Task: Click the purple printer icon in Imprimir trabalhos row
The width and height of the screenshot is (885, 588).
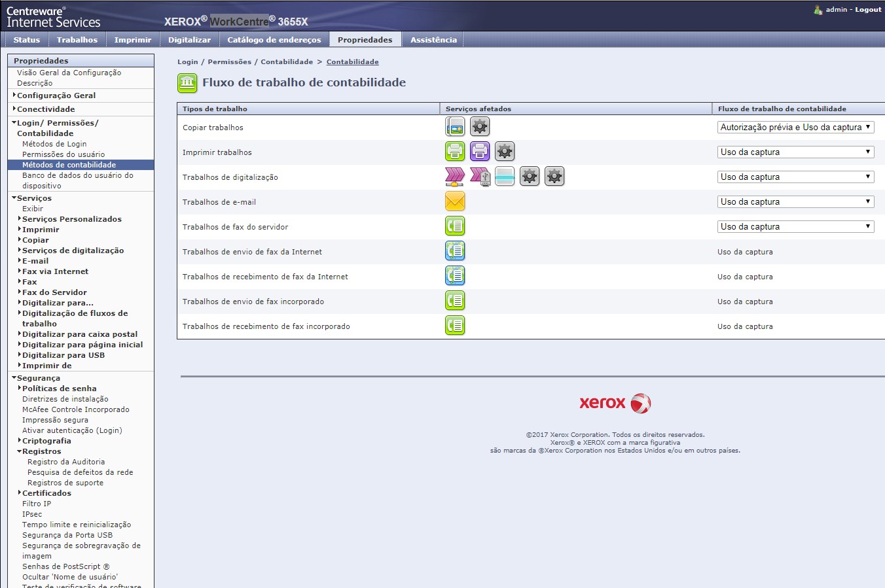Action: pos(480,152)
